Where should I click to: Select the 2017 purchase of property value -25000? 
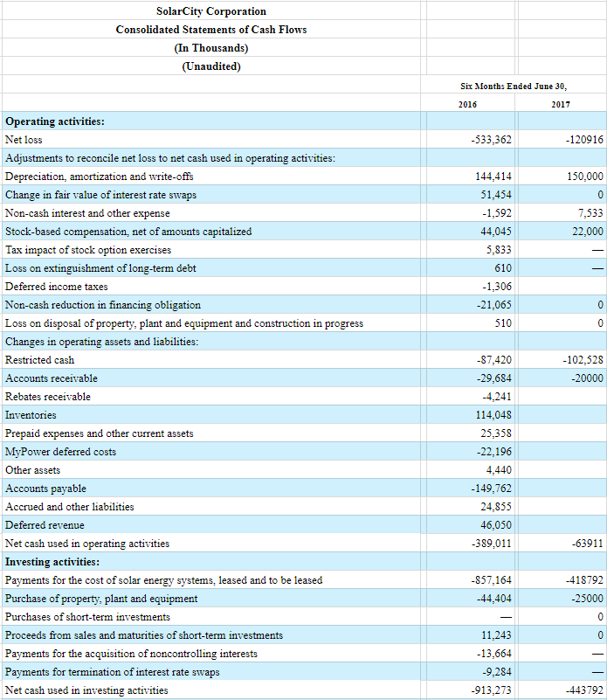point(586,599)
